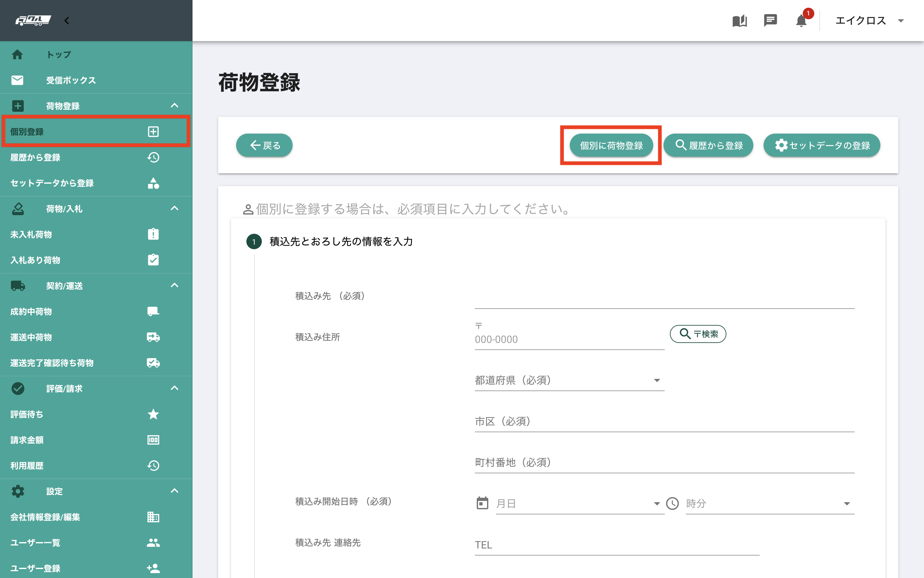Viewport: 924px width, 578px height.
Task: Click trolley icon beside 成約中荷物
Action: click(x=153, y=311)
